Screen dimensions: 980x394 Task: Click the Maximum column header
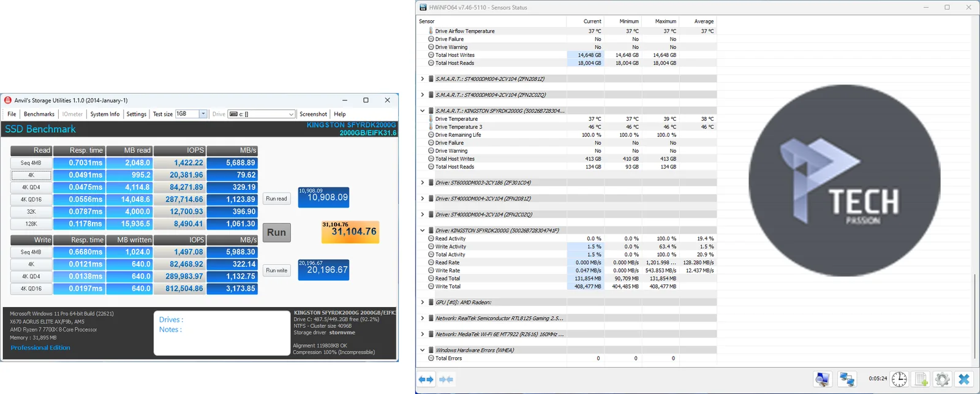(660, 21)
